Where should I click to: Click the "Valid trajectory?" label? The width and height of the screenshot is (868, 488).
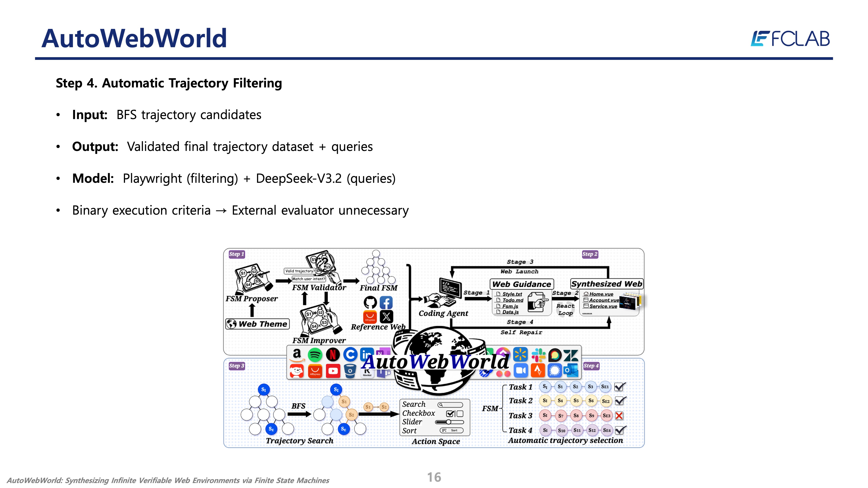coord(300,271)
